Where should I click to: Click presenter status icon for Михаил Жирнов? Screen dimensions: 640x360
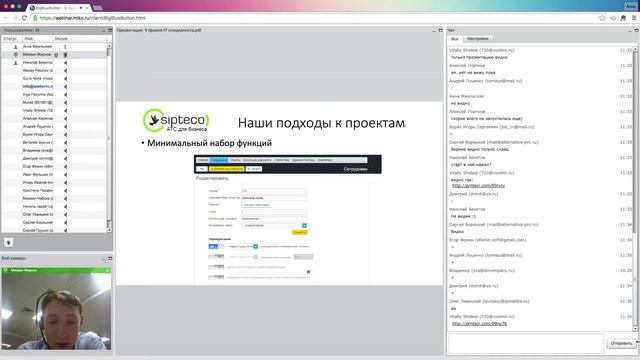[x=16, y=54]
